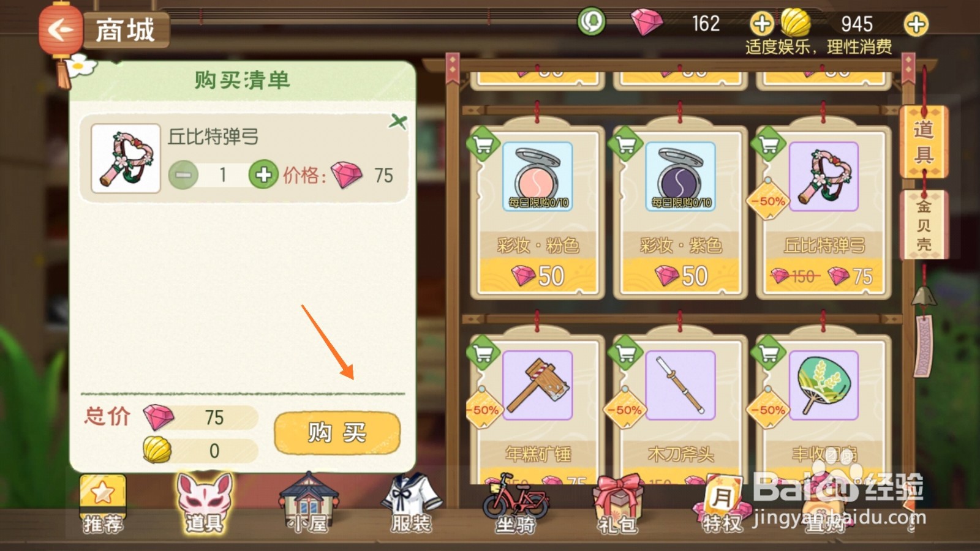Open the green headset support icon
The height and width of the screenshot is (551, 980).
point(591,23)
